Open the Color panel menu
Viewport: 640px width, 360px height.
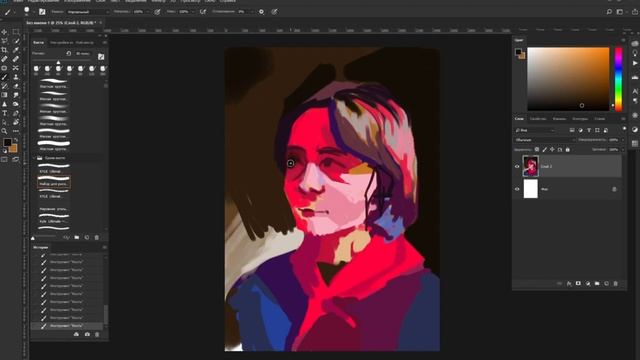tap(623, 40)
